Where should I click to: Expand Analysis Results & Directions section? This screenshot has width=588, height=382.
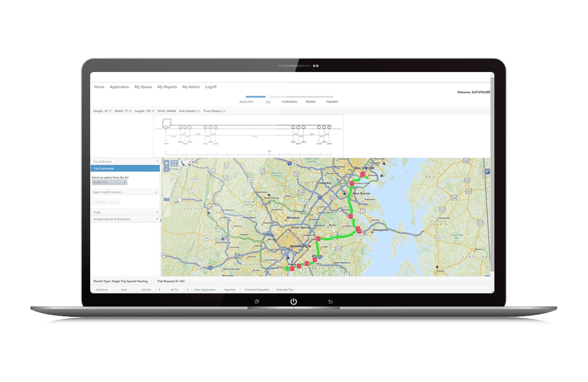click(x=125, y=219)
